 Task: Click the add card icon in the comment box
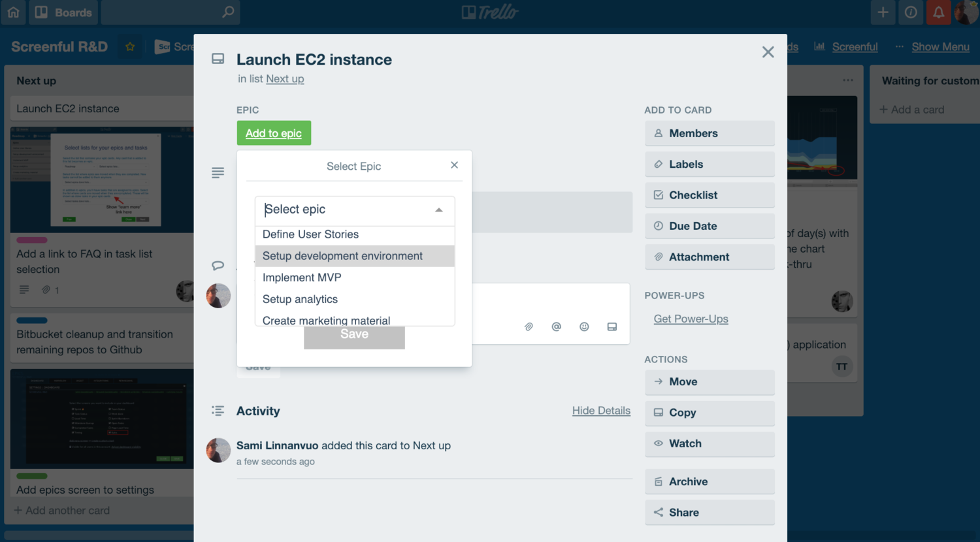tap(612, 327)
